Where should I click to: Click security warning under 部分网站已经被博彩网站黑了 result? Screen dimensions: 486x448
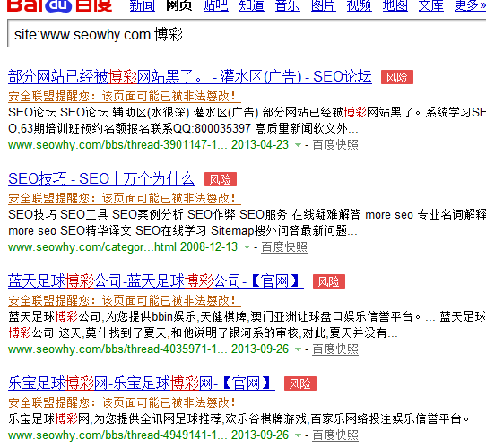click(x=125, y=97)
